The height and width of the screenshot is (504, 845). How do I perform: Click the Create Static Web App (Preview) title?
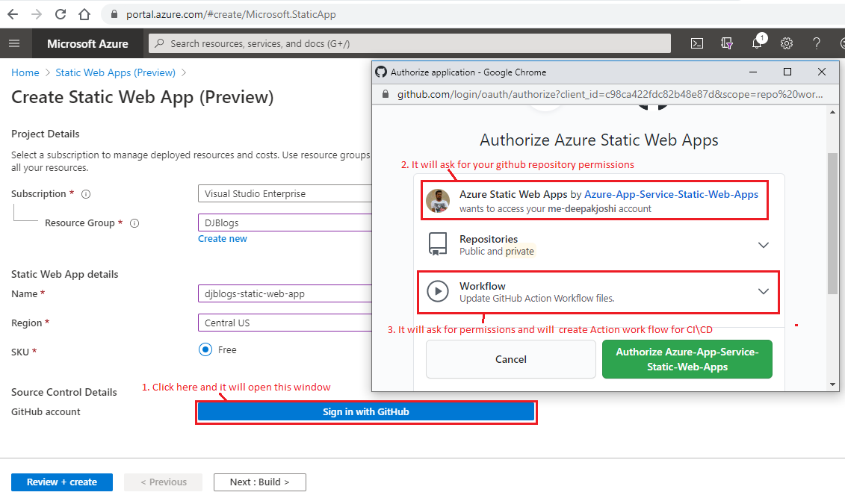click(142, 98)
